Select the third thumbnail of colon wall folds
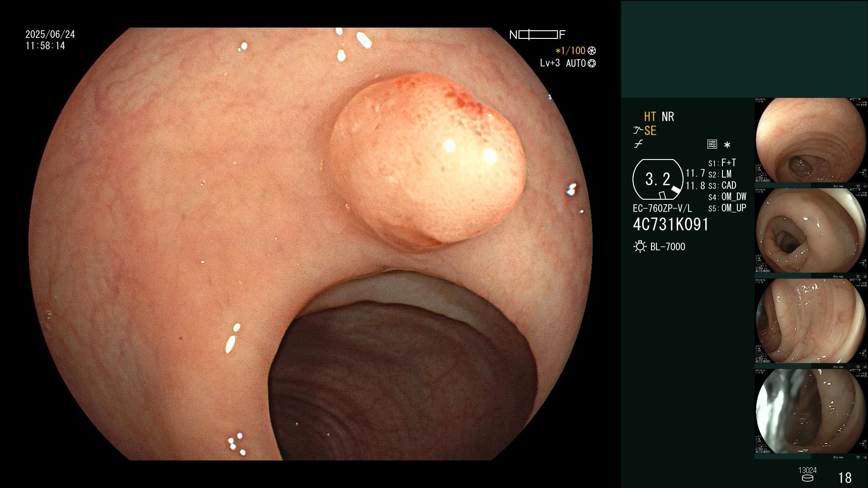 811,321
